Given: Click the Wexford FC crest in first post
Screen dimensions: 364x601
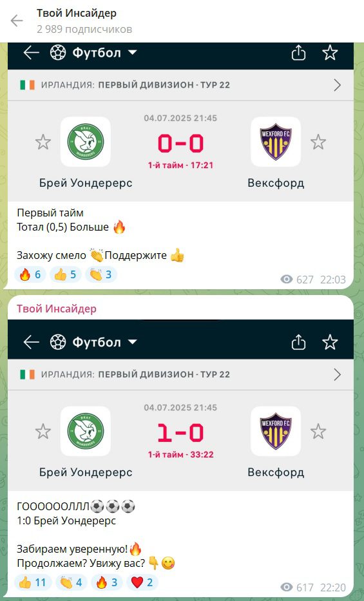Looking at the screenshot, I should point(276,142).
